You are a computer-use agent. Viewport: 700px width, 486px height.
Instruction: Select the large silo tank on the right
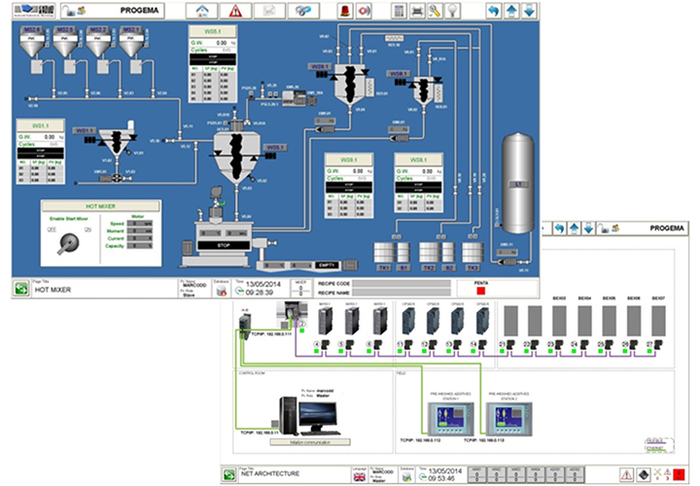click(x=520, y=183)
